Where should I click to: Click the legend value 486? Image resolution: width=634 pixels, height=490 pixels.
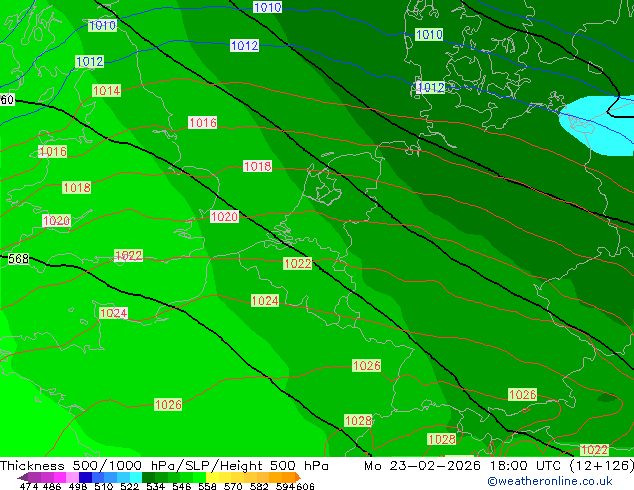pyautogui.click(x=52, y=486)
